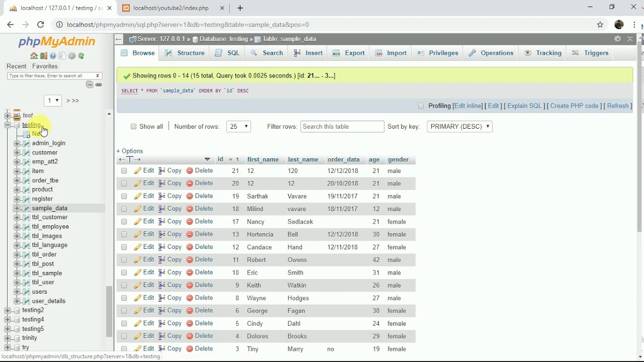Screen dimensions: 644x362
Task: Collapse navigation panel arrow left of breadcrumb
Action: pyautogui.click(x=119, y=39)
